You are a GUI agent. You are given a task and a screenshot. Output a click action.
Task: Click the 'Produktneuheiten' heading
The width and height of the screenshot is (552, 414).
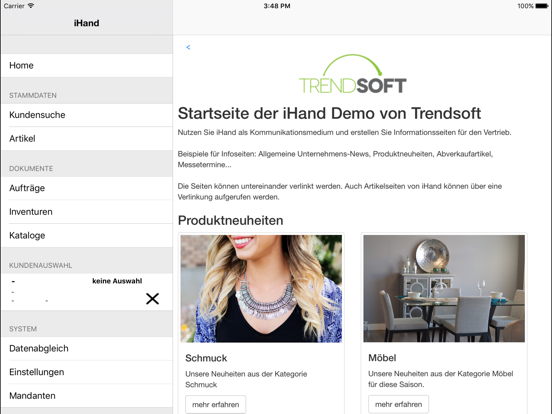pos(231,220)
